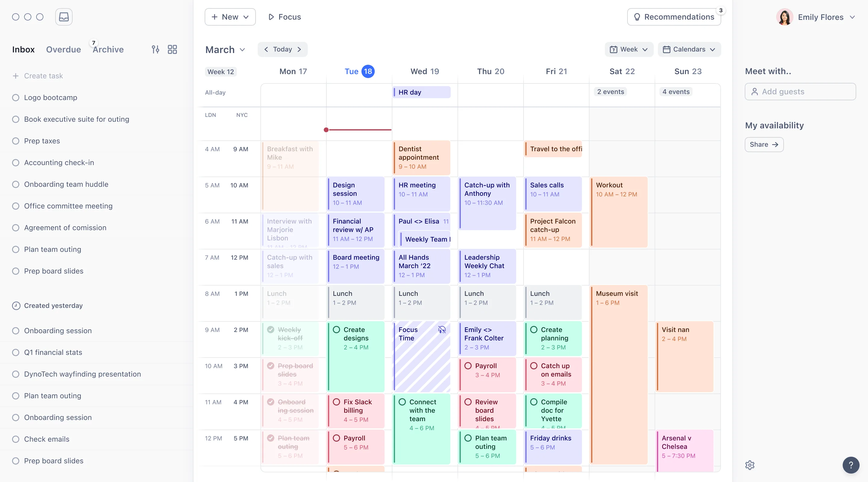Click the Focus play icon

[x=271, y=17]
